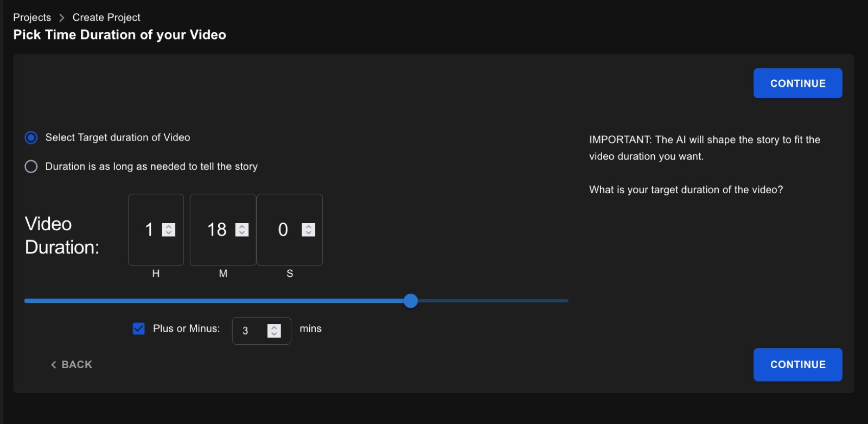The image size is (868, 424).
Task: Click the 'Plus or Minus:' label
Action: 187,328
